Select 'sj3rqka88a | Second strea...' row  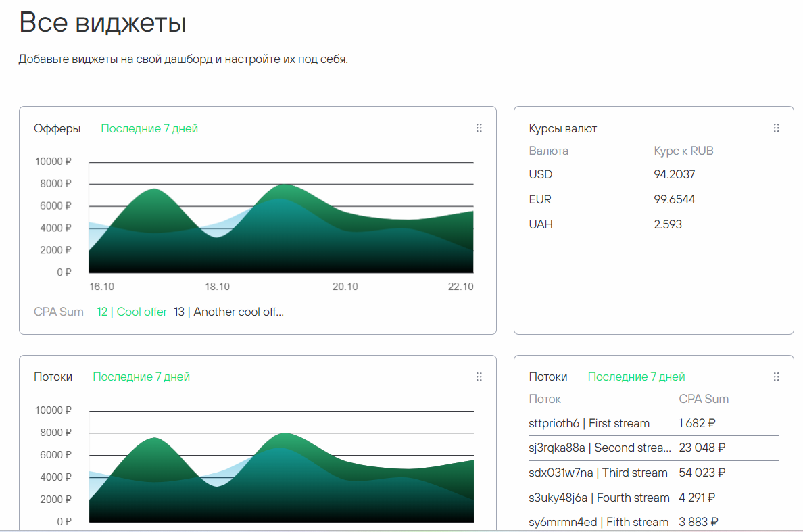654,448
